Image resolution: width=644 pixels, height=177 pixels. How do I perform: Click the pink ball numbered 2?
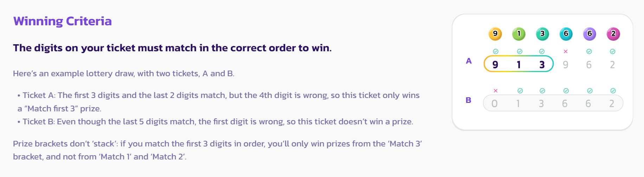tap(613, 34)
